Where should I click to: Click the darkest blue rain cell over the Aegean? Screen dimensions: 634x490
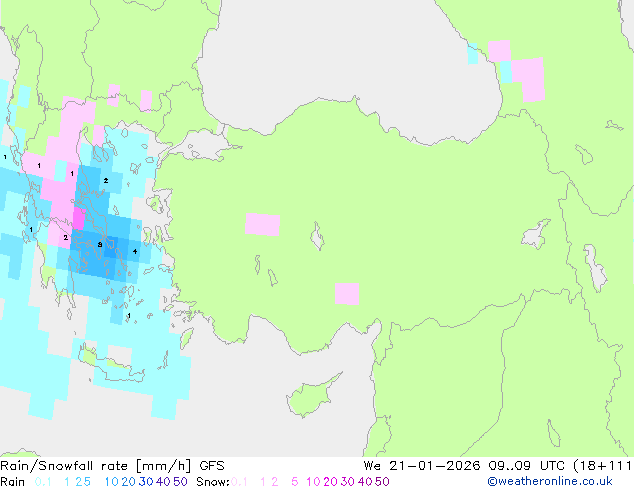111,249
